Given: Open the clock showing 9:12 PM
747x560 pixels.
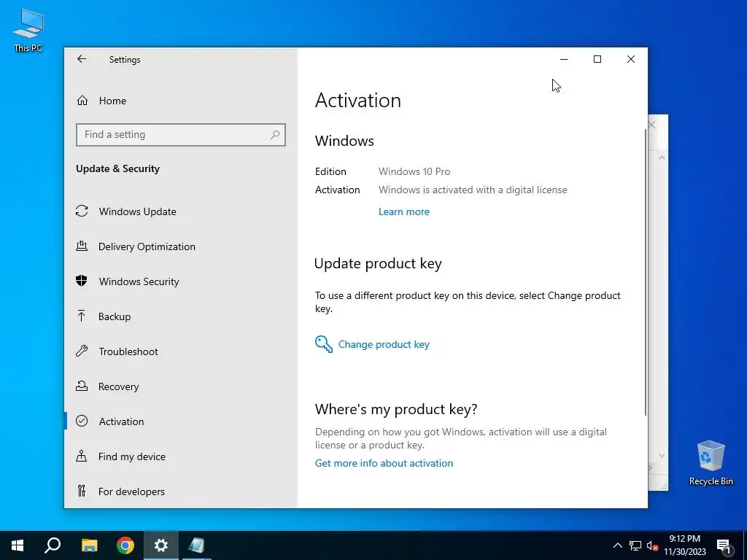Looking at the screenshot, I should tap(684, 545).
